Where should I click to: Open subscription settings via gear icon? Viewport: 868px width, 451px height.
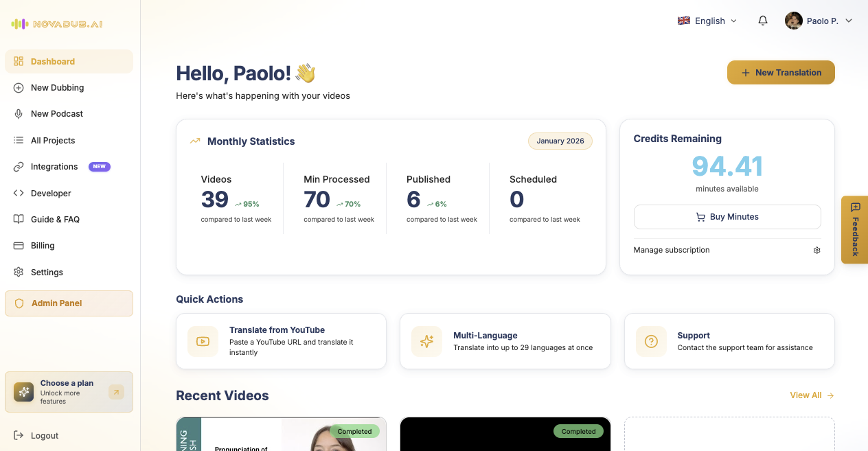click(x=816, y=250)
